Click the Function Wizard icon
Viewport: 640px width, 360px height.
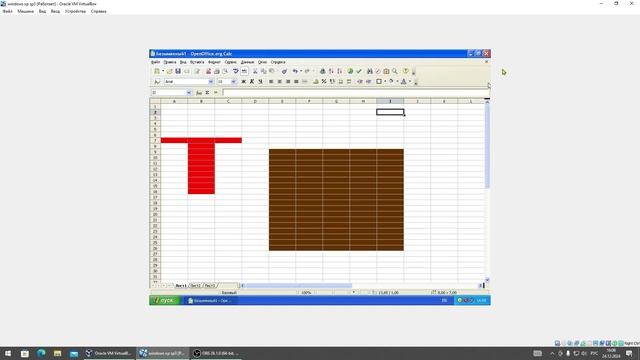(199, 93)
